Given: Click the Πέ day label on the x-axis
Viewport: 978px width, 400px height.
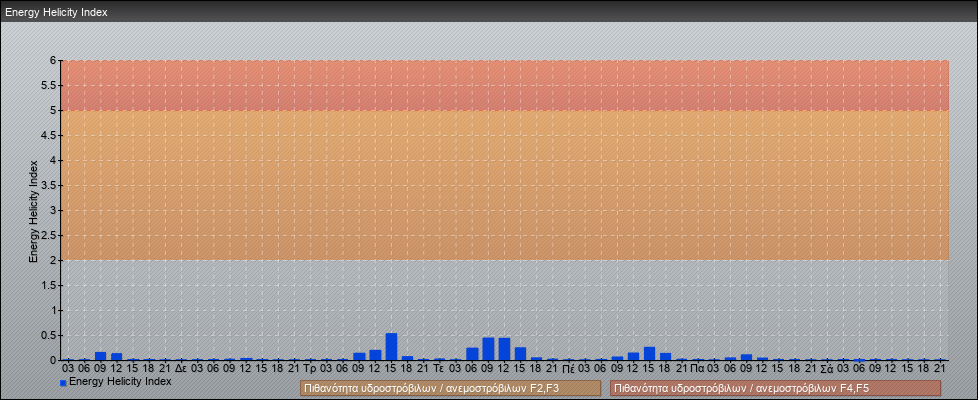Looking at the screenshot, I should [568, 369].
